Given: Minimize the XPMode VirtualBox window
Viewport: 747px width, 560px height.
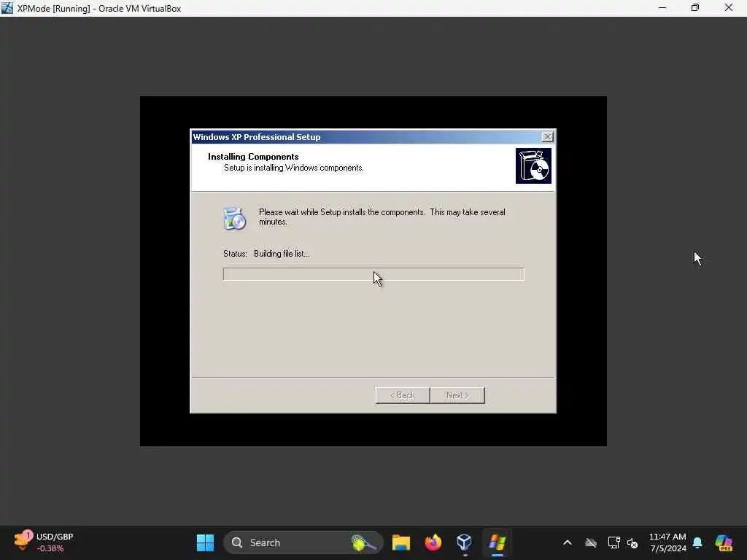Looking at the screenshot, I should 662,8.
